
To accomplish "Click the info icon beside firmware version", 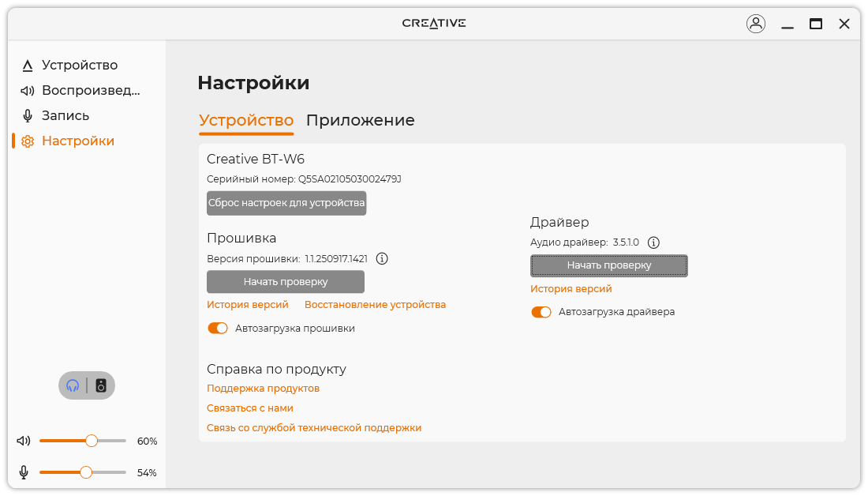I will (x=383, y=258).
